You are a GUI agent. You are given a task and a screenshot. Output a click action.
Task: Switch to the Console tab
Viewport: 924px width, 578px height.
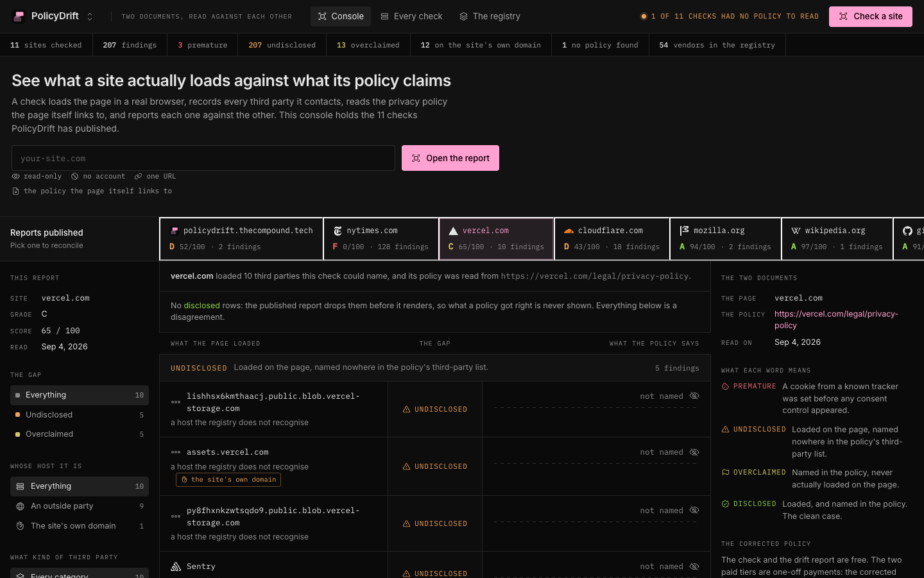click(341, 16)
